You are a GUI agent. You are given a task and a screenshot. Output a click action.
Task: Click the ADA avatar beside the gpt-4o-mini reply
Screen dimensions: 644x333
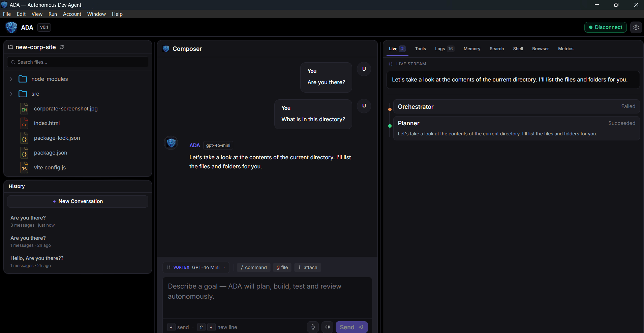171,143
